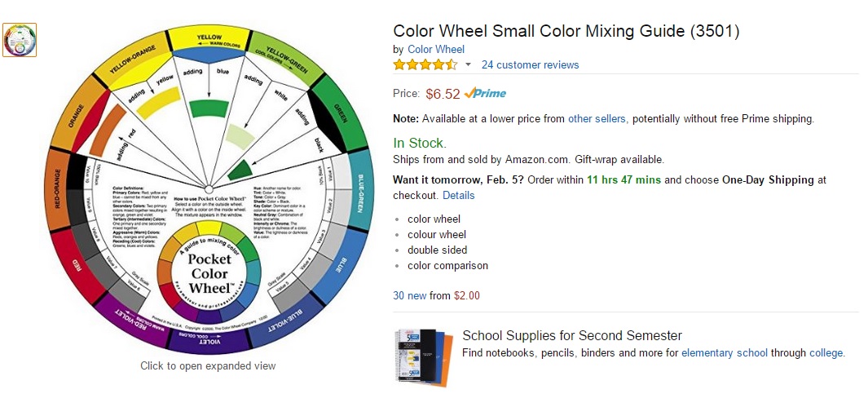Open the elementary school link
868x394 pixels.
[725, 353]
